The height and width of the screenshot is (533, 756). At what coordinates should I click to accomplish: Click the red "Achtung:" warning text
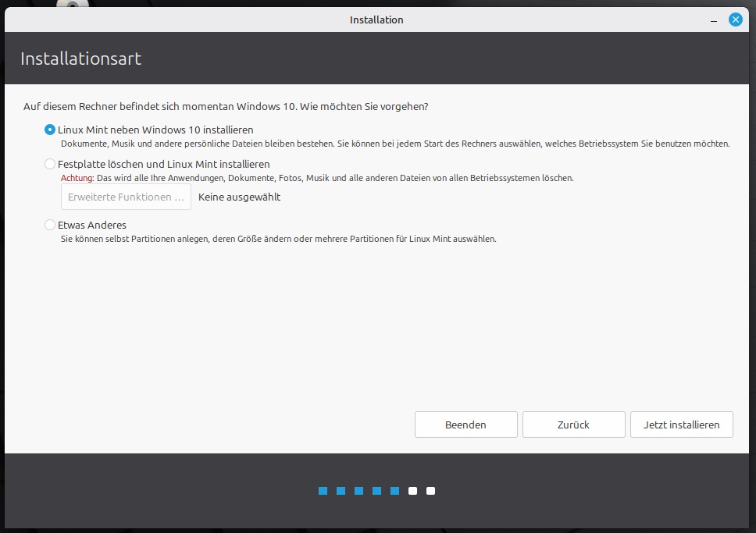pyautogui.click(x=77, y=178)
